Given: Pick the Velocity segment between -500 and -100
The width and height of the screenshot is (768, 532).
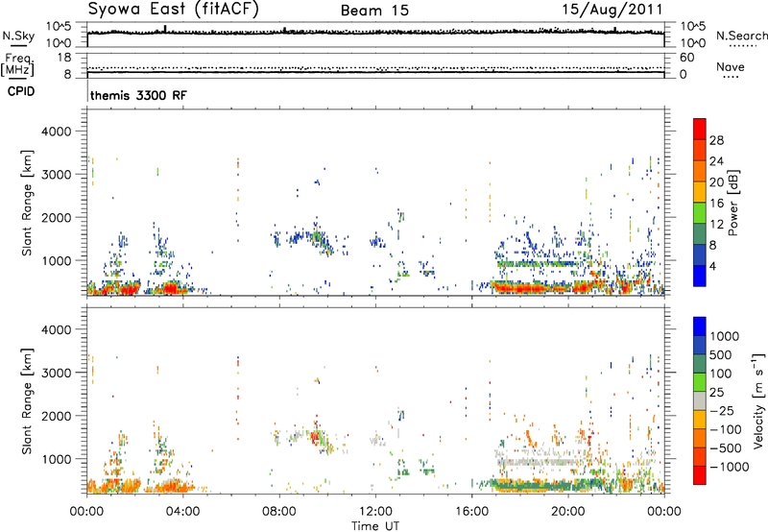Looking at the screenshot, I should (700, 438).
